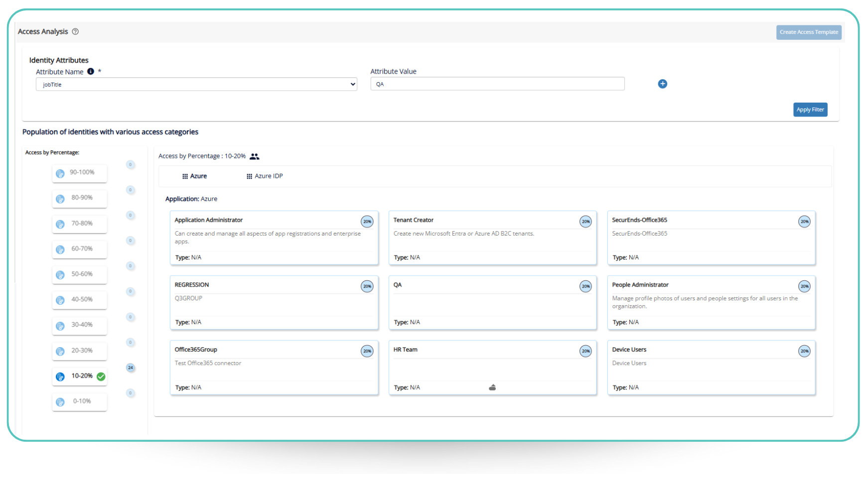The image size is (868, 492).
Task: Switch to the Azure application tab
Action: (x=194, y=176)
